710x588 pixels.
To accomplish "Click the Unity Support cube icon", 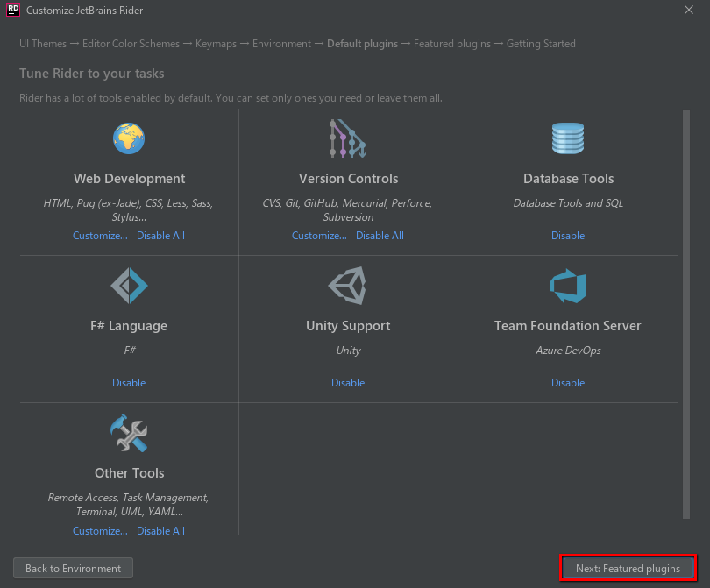I will 347,286.
